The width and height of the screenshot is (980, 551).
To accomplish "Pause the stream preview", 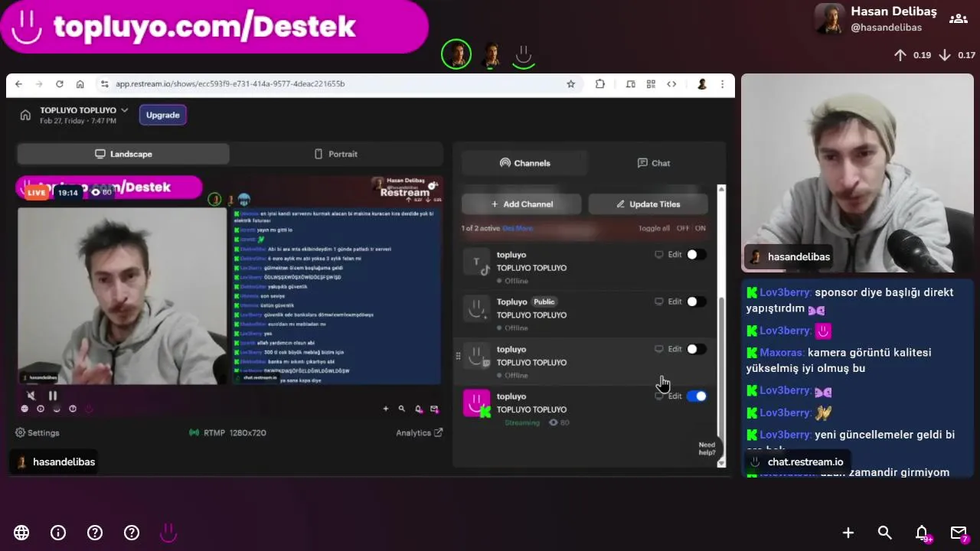I will click(53, 396).
